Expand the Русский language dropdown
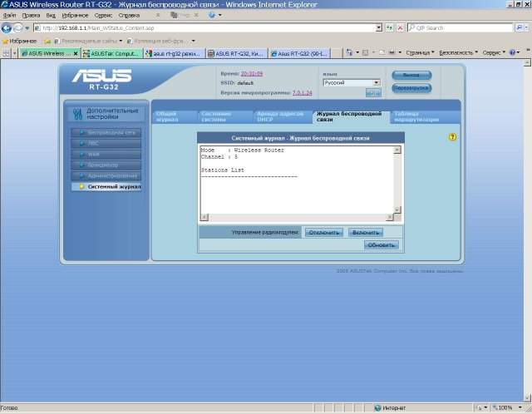The image size is (532, 414). [376, 82]
